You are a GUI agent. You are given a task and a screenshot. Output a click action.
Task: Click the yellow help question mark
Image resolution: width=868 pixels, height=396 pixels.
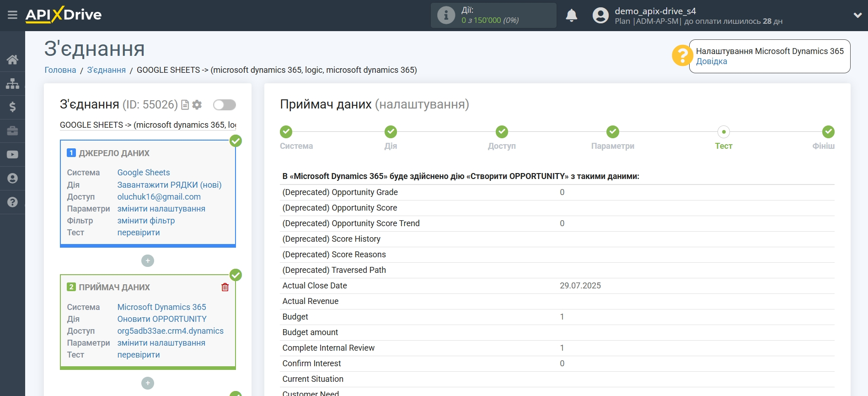pyautogui.click(x=682, y=55)
